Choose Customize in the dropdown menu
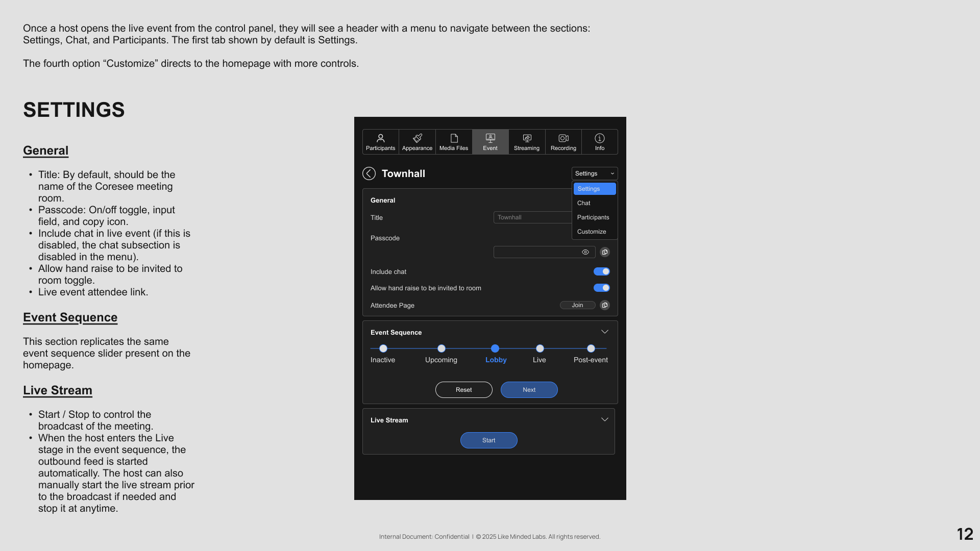Image resolution: width=980 pixels, height=551 pixels. pos(592,232)
